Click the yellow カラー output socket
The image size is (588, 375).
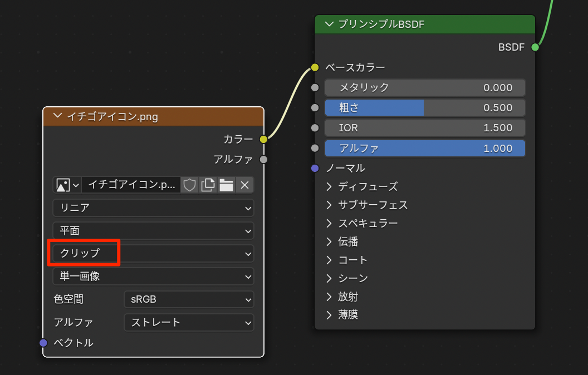click(x=263, y=139)
